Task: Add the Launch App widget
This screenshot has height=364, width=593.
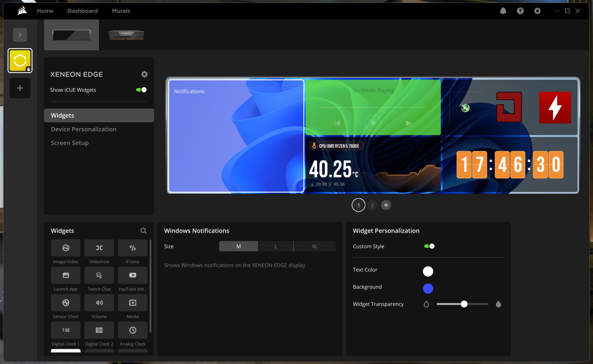Action: click(66, 275)
